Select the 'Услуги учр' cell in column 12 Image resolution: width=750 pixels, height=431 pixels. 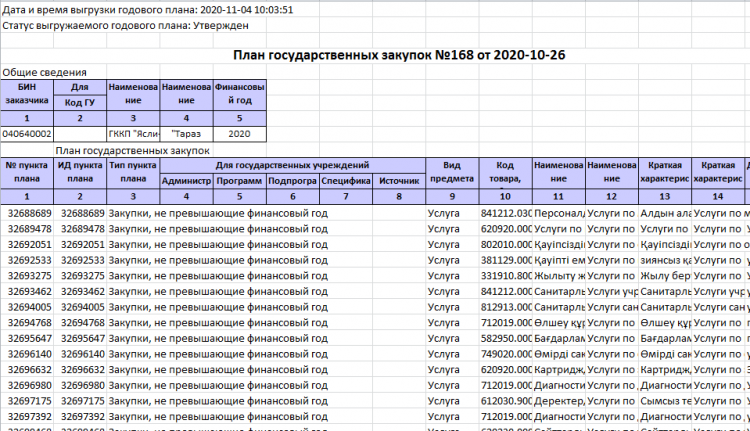click(612, 291)
